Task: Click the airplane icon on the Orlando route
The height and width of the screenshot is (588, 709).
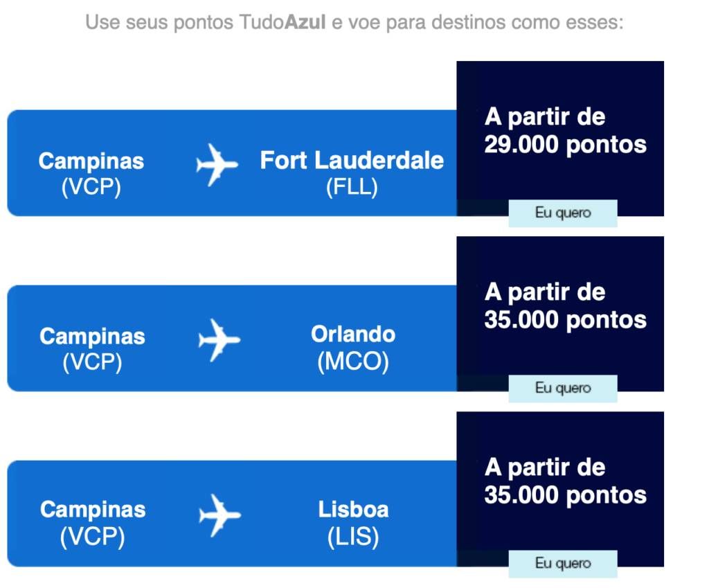Action: (219, 340)
